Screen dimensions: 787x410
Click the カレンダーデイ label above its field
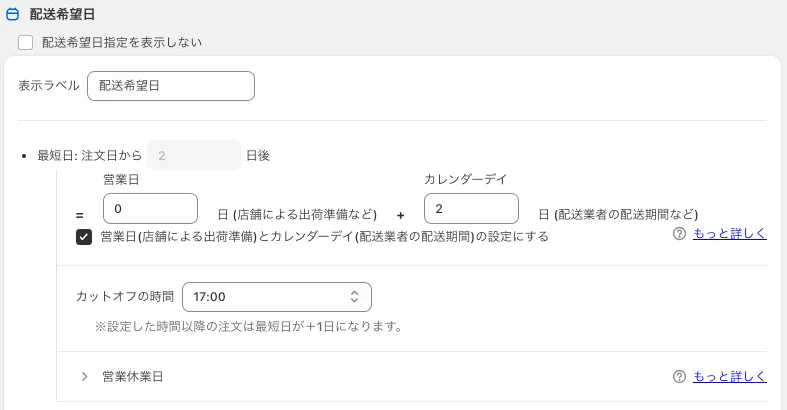click(x=465, y=179)
